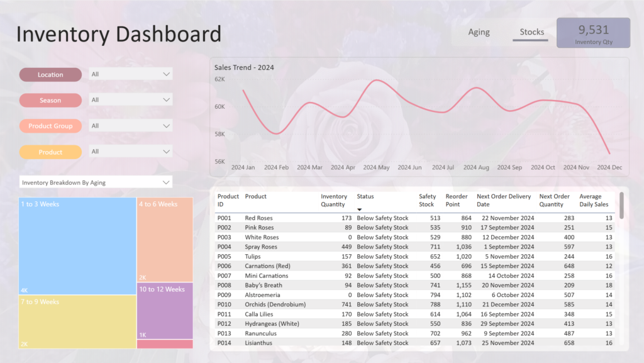Click the P001 product ID cell
This screenshot has width=644, height=363.
tap(225, 218)
